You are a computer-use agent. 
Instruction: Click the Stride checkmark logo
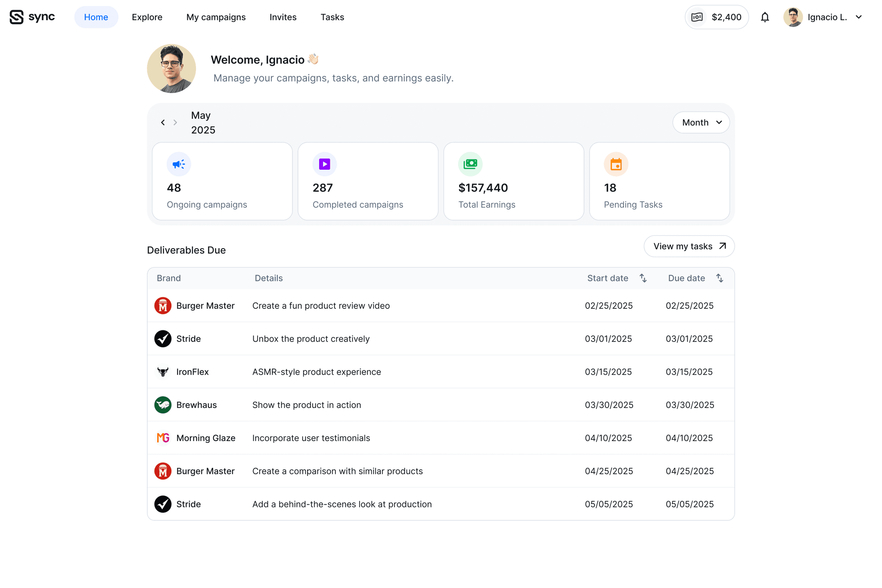pos(162,339)
